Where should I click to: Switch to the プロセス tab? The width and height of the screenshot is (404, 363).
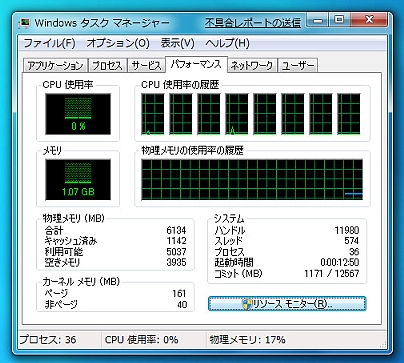[107, 65]
